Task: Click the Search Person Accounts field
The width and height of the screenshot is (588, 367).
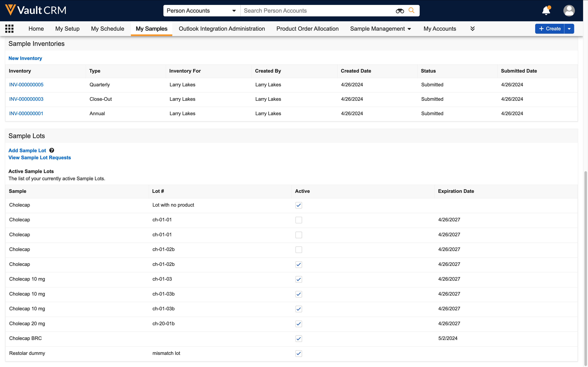Action: tap(316, 11)
